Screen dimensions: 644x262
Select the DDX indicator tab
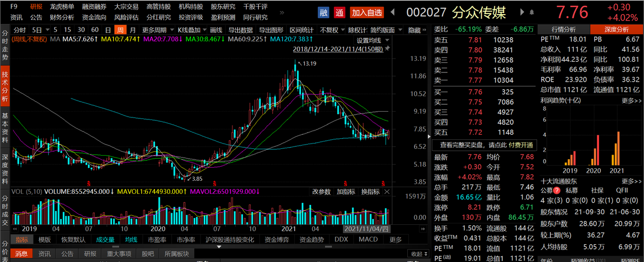(341, 239)
